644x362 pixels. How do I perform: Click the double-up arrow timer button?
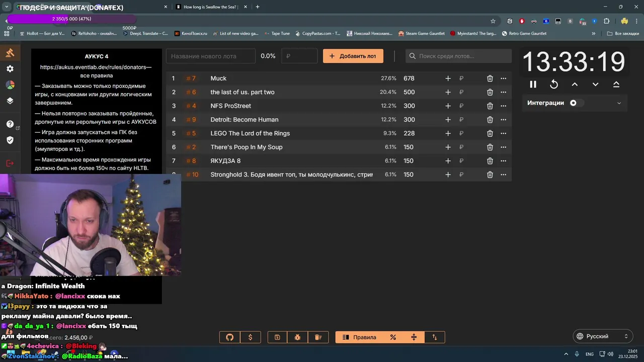coord(616,84)
